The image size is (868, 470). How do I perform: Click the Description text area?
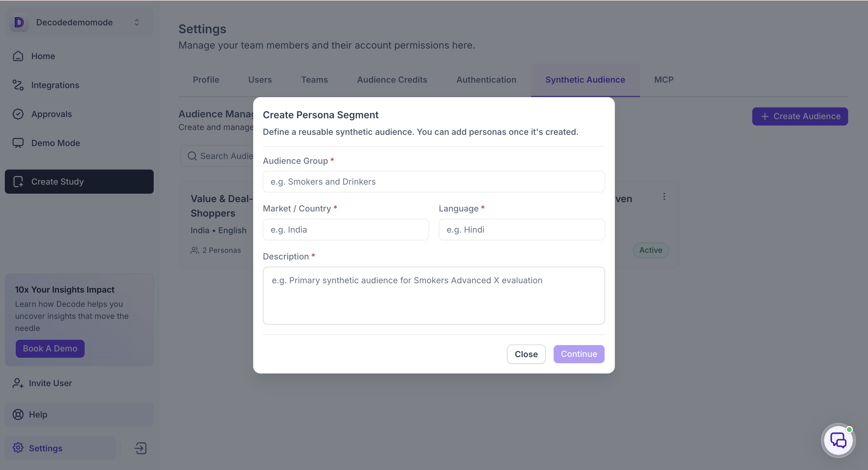click(434, 296)
